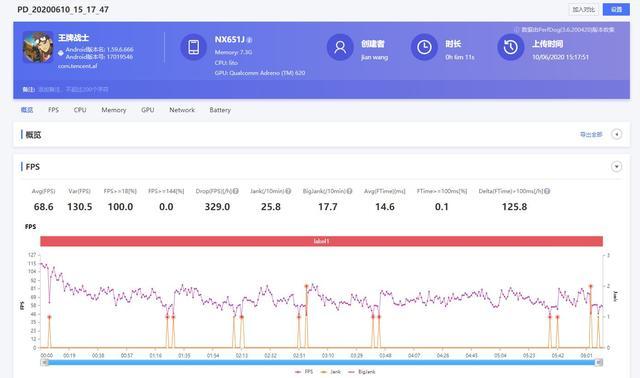Click the help icon beside BigJank(/10min)
This screenshot has width=640, height=378.
point(349,191)
